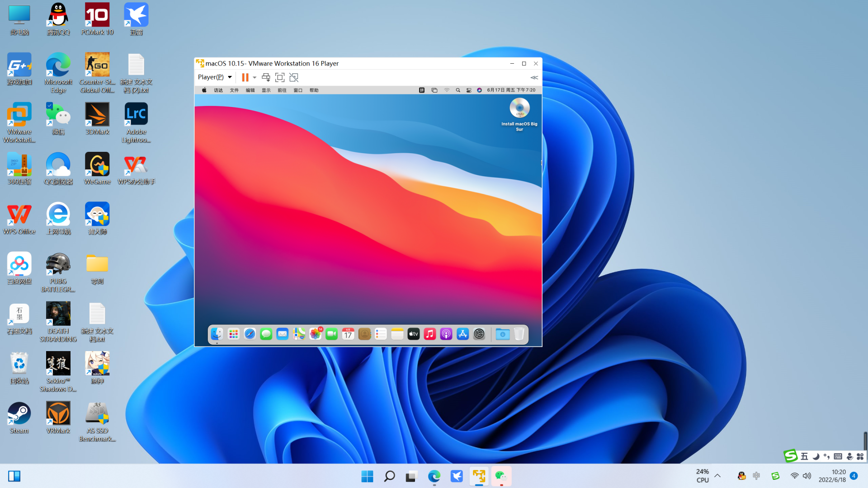Open Task View on Windows taskbar
Viewport: 868px width, 488px height.
pyautogui.click(x=411, y=476)
